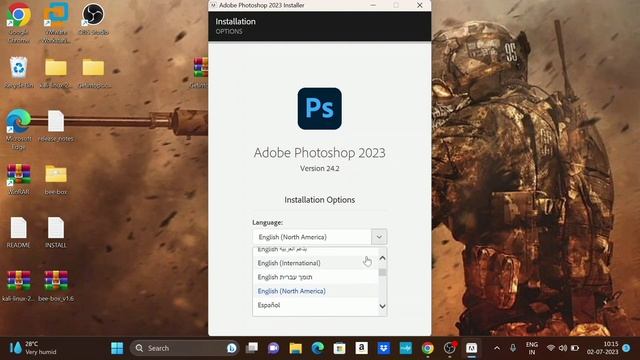Open the Wi-Fi network tray icon
This screenshot has height=360, width=640.
551,348
